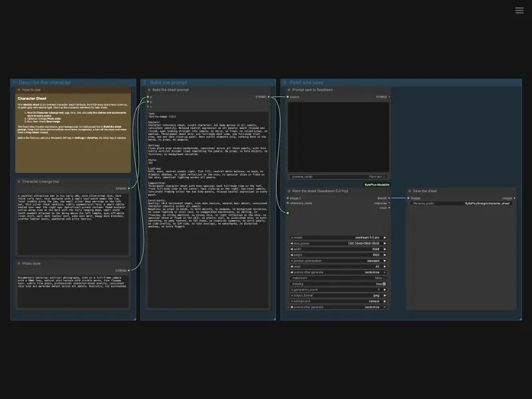Collapse the Character (change me) node
The image size is (532, 399).
point(19,182)
